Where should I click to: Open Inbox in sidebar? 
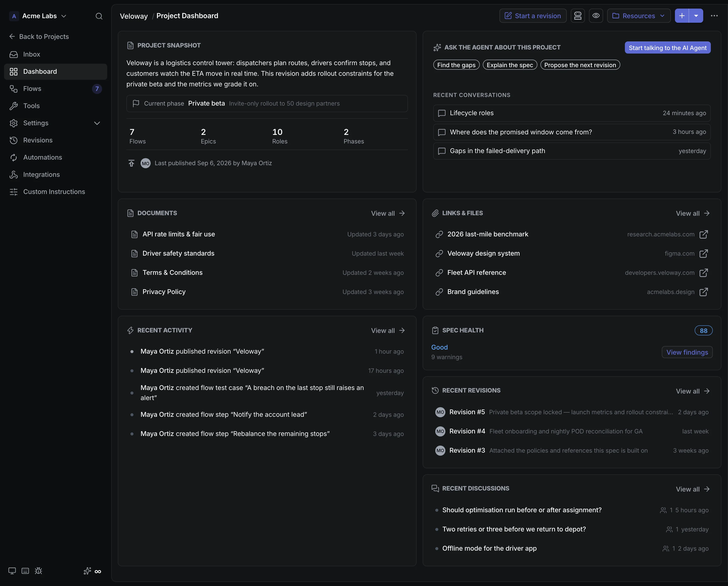click(55, 54)
